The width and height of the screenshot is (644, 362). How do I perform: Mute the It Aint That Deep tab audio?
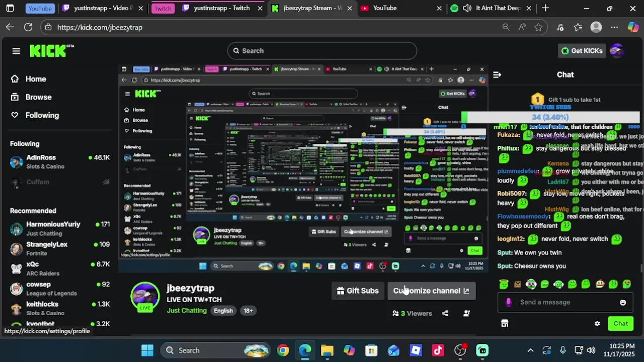point(467,8)
